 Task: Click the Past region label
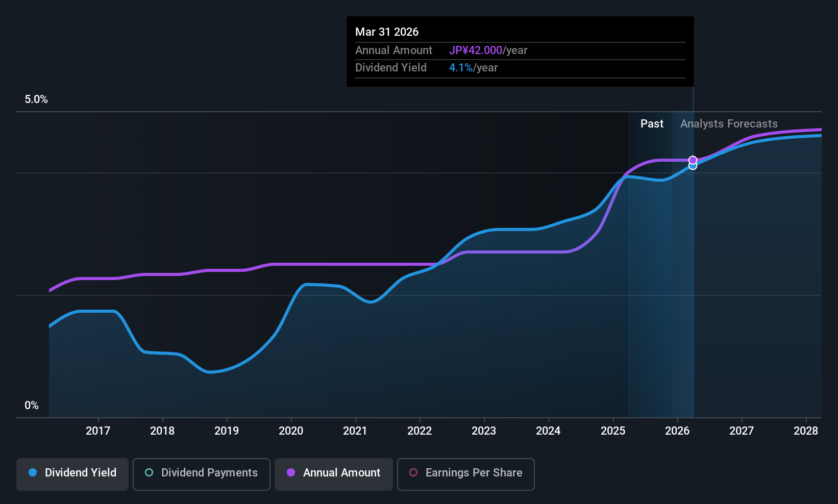pyautogui.click(x=652, y=124)
